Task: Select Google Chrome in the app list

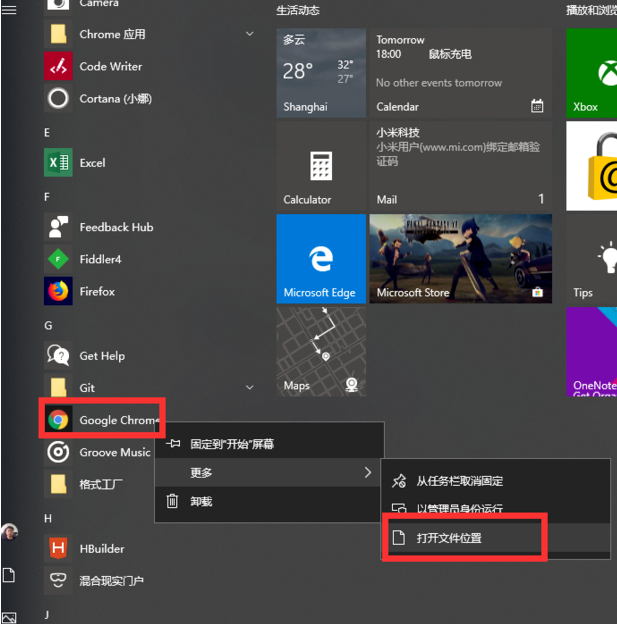Action: click(x=102, y=420)
